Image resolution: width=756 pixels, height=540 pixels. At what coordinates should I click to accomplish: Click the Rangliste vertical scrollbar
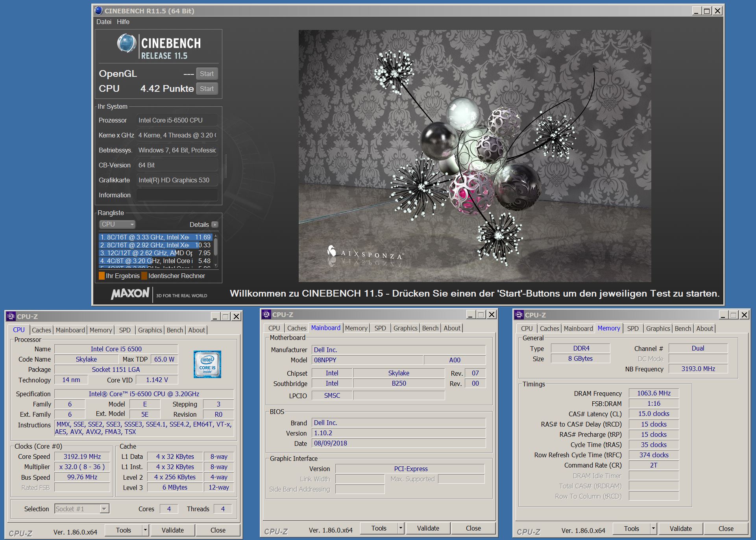pos(216,251)
